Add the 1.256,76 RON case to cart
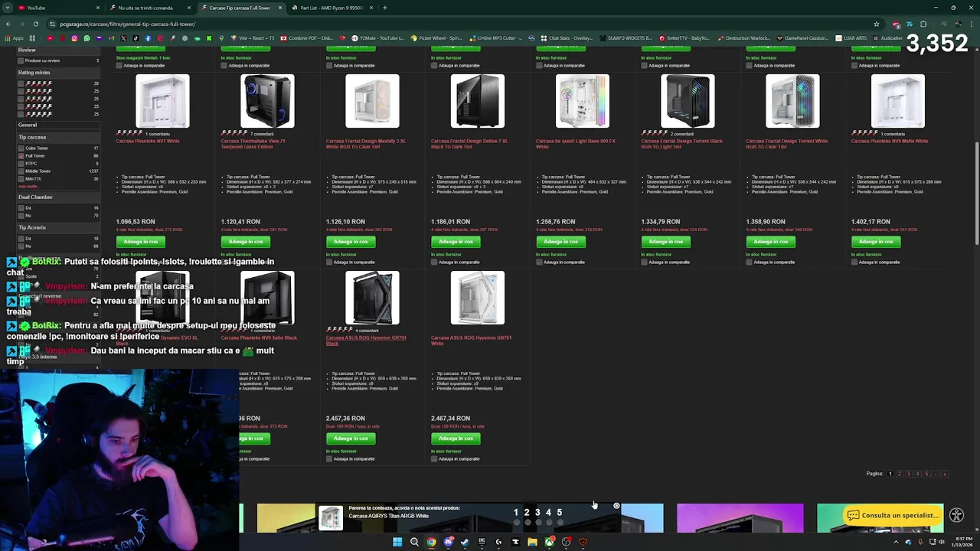The height and width of the screenshot is (551, 980). point(561,242)
